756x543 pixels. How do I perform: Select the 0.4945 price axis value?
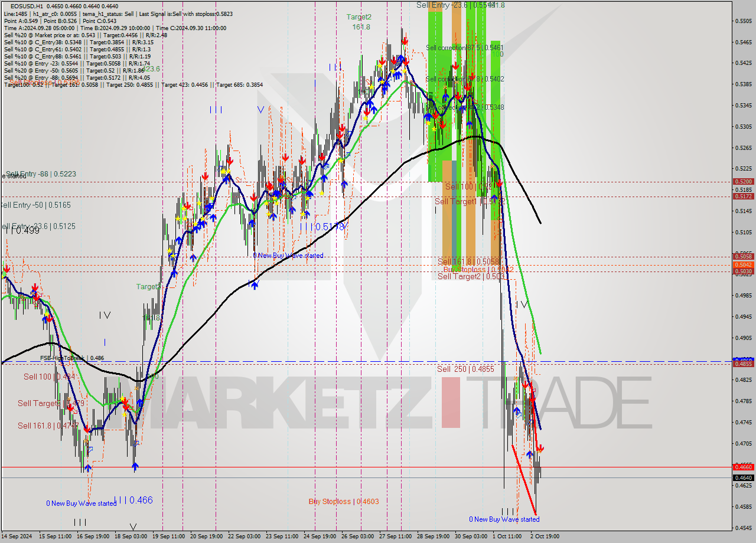pos(743,316)
